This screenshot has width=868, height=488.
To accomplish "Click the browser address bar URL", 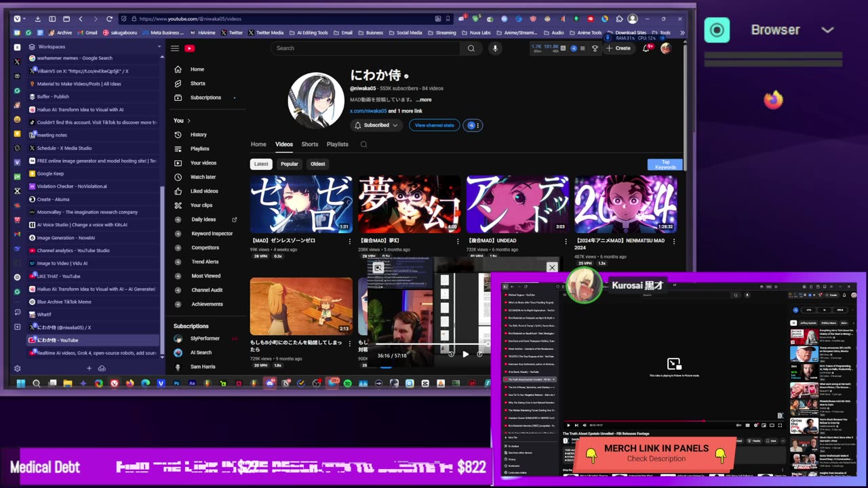I will [x=191, y=19].
